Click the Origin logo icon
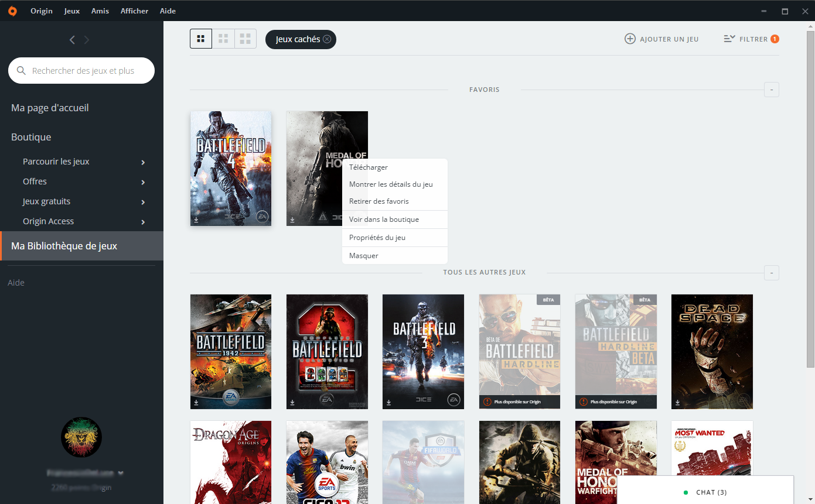Screen dimensions: 815x504 [12, 11]
